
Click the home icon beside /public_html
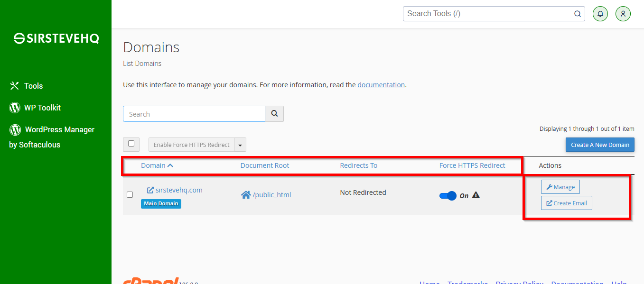[x=246, y=195]
